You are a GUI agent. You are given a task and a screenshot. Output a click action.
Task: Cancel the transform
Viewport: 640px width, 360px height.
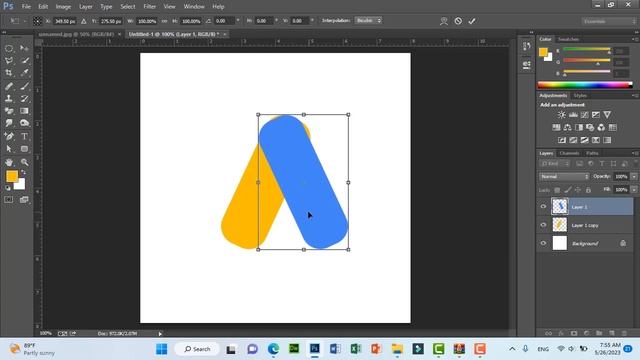458,21
